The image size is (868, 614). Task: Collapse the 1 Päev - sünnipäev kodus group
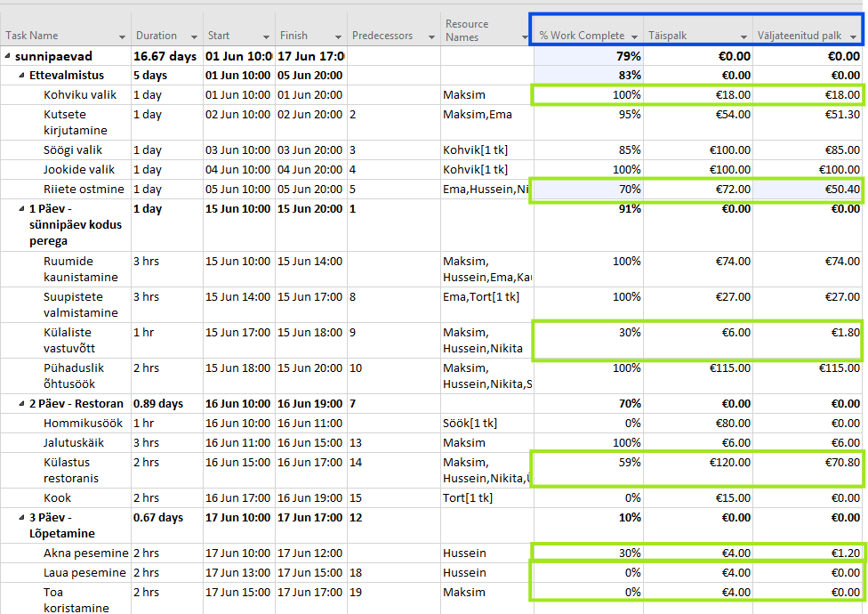click(x=21, y=209)
